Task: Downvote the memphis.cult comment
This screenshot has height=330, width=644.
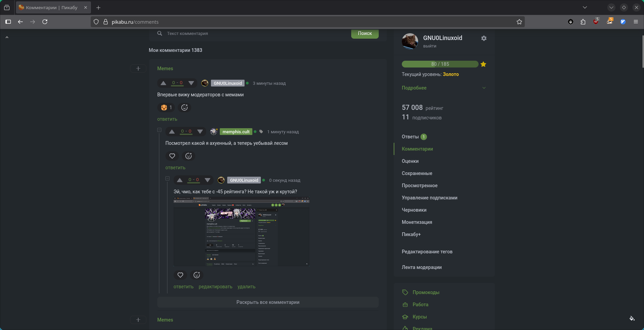Action: click(200, 132)
